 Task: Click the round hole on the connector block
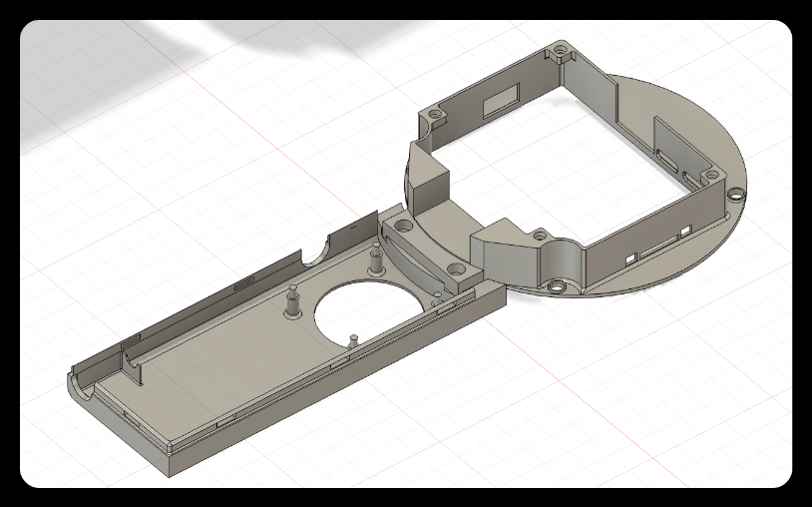point(456,269)
